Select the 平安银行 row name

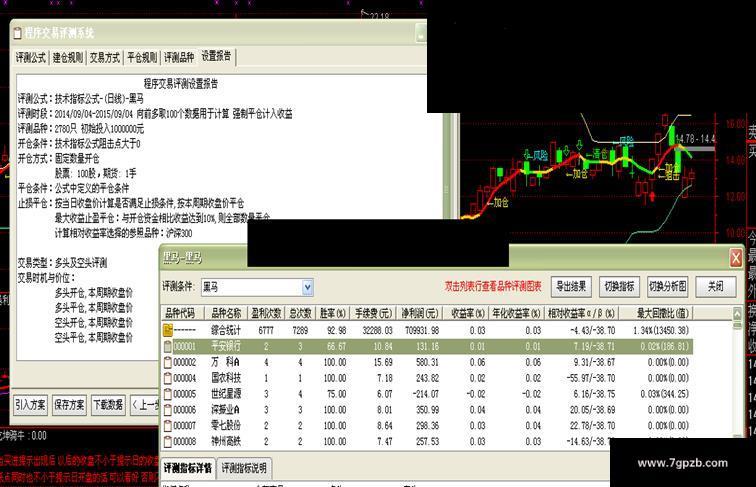(226, 346)
